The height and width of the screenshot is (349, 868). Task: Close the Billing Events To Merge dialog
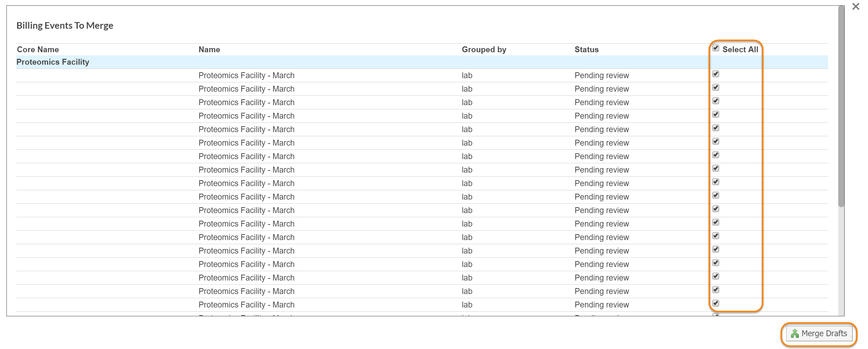tap(856, 7)
